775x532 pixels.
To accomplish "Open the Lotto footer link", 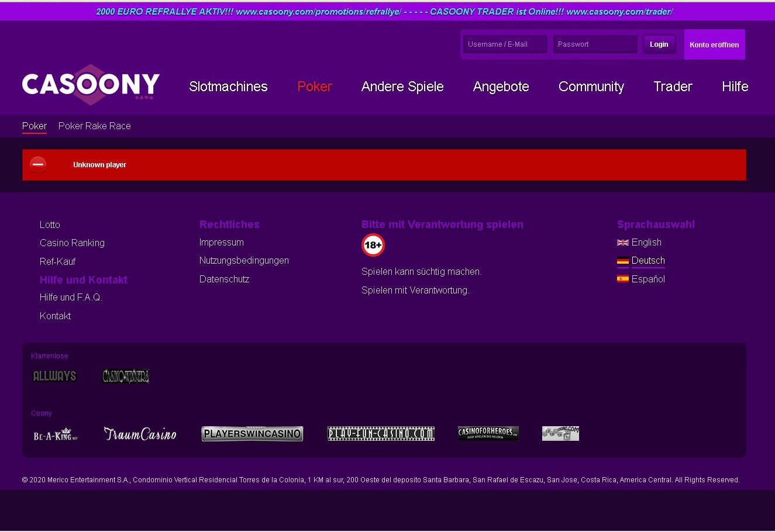I will [x=50, y=225].
